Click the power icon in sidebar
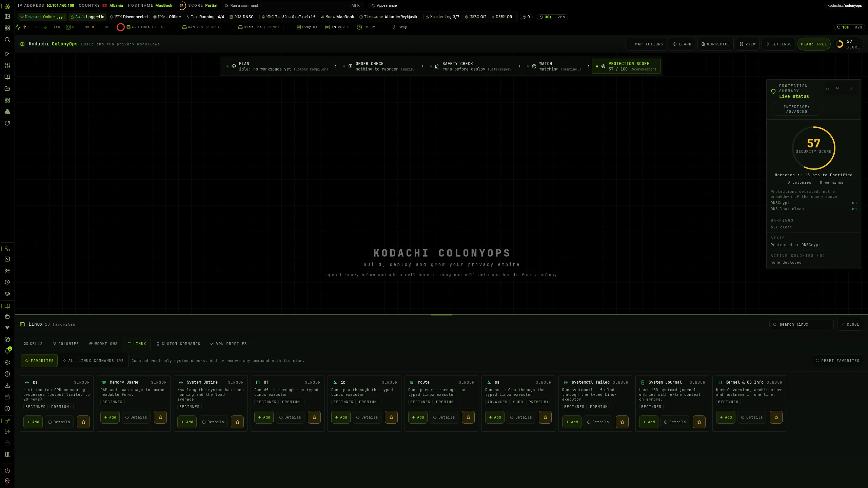Viewport: 868px width, 488px height. click(7, 471)
